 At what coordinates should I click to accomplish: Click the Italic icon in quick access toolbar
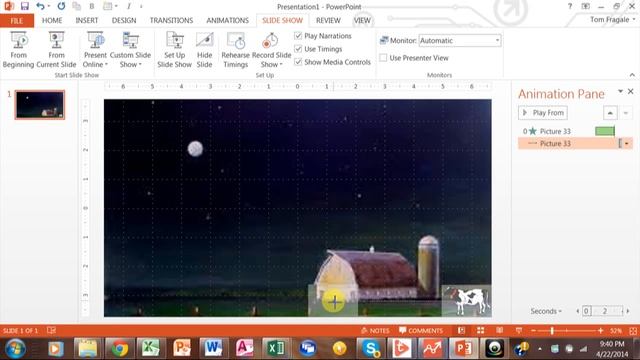128,6
